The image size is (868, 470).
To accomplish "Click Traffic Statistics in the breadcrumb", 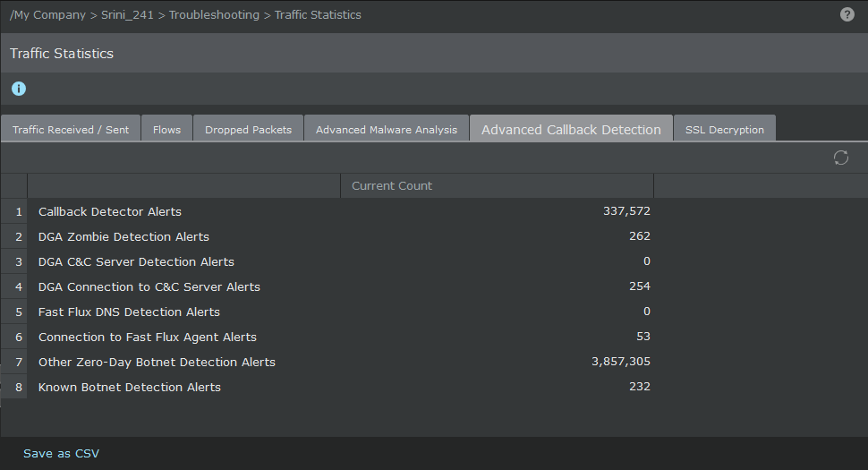I will (318, 15).
